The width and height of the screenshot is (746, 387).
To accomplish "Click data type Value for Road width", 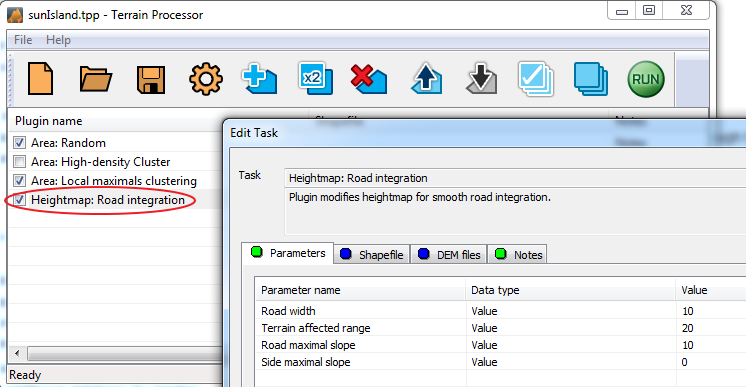I will pos(484,311).
